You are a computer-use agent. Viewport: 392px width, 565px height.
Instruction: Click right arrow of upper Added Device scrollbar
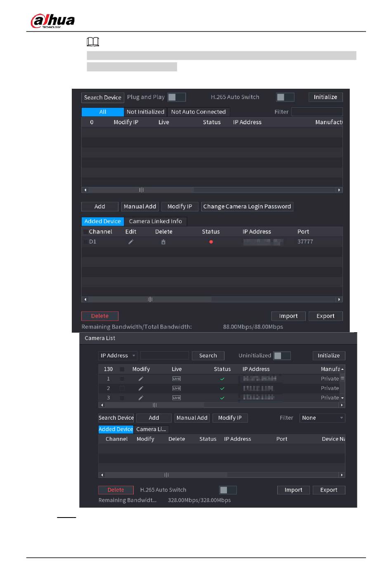coord(340,300)
